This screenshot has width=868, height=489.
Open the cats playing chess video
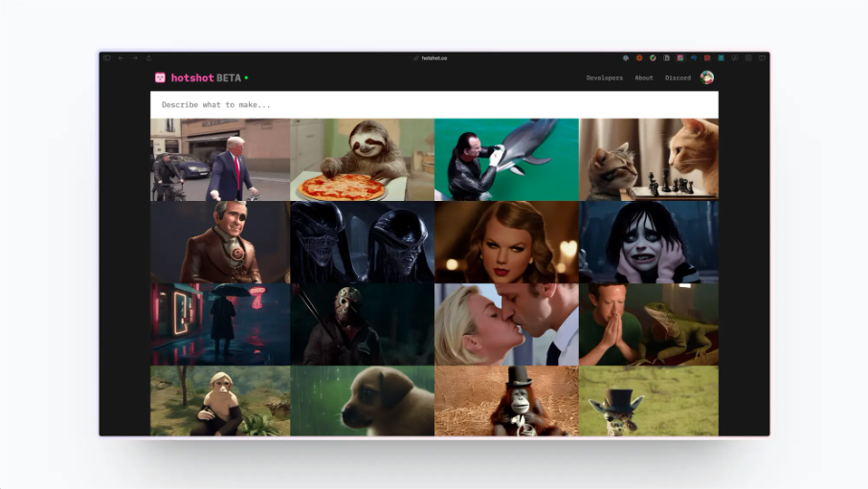click(x=649, y=160)
